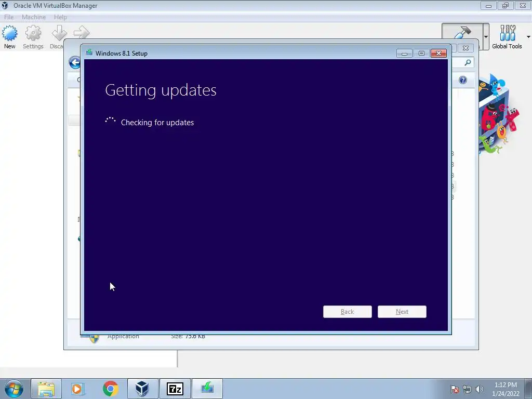Restore down the VirtualBox Manager window
532x399 pixels.
506,5
